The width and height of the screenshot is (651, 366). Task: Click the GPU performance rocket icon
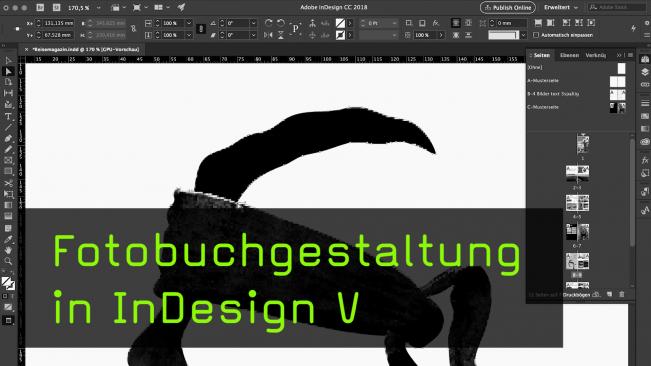click(181, 7)
